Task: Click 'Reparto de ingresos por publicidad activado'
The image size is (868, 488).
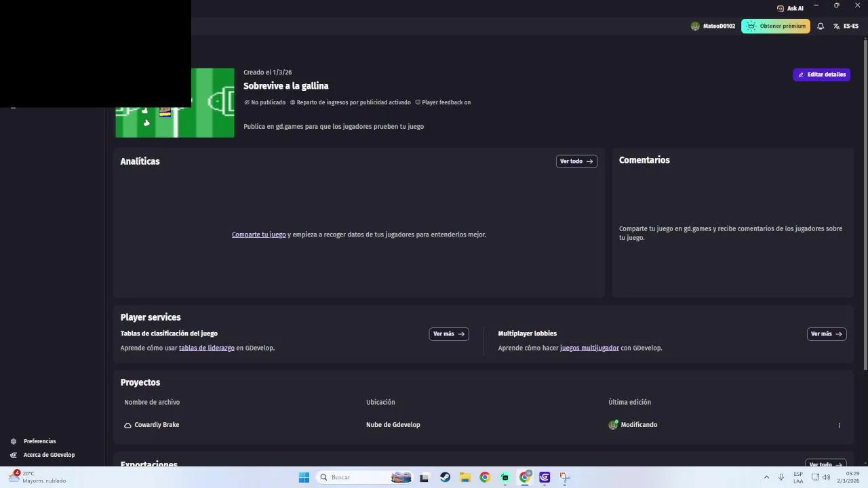Action: coord(351,102)
